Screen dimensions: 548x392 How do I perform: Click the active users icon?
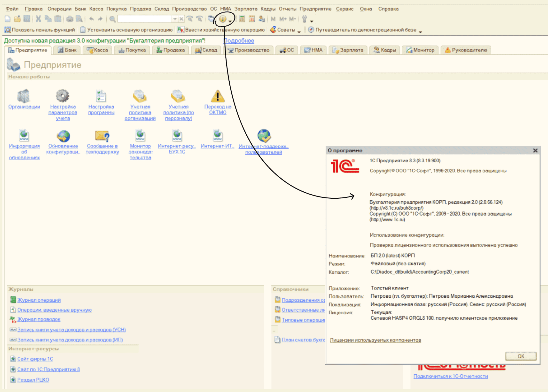tap(262, 19)
